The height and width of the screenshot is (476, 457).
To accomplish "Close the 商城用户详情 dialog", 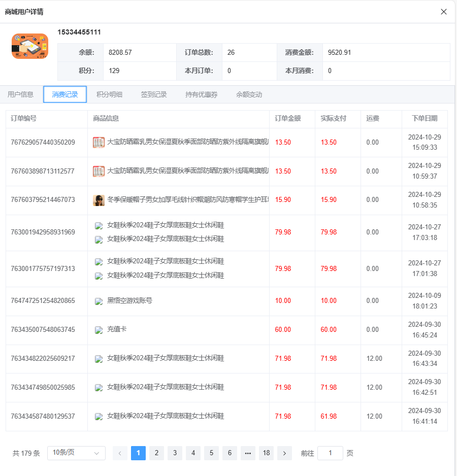I will point(443,12).
